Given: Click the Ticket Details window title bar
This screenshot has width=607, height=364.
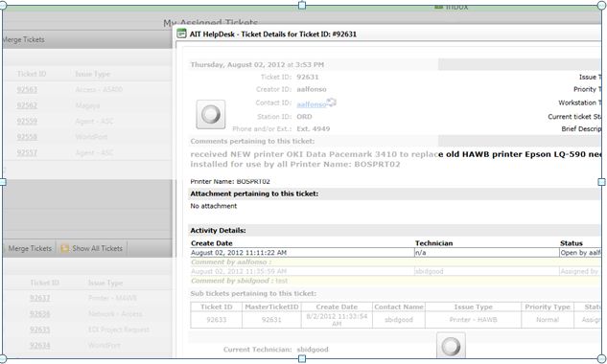Looking at the screenshot, I should click(x=388, y=34).
